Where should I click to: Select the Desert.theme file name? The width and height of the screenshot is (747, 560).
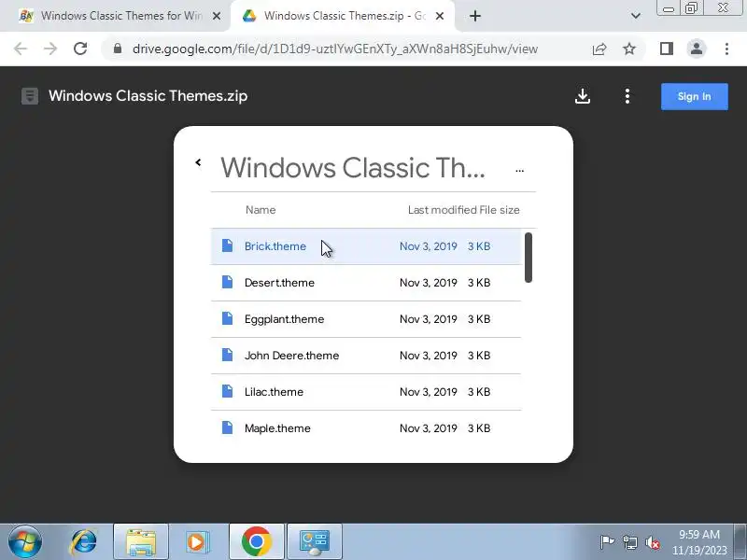click(x=279, y=283)
